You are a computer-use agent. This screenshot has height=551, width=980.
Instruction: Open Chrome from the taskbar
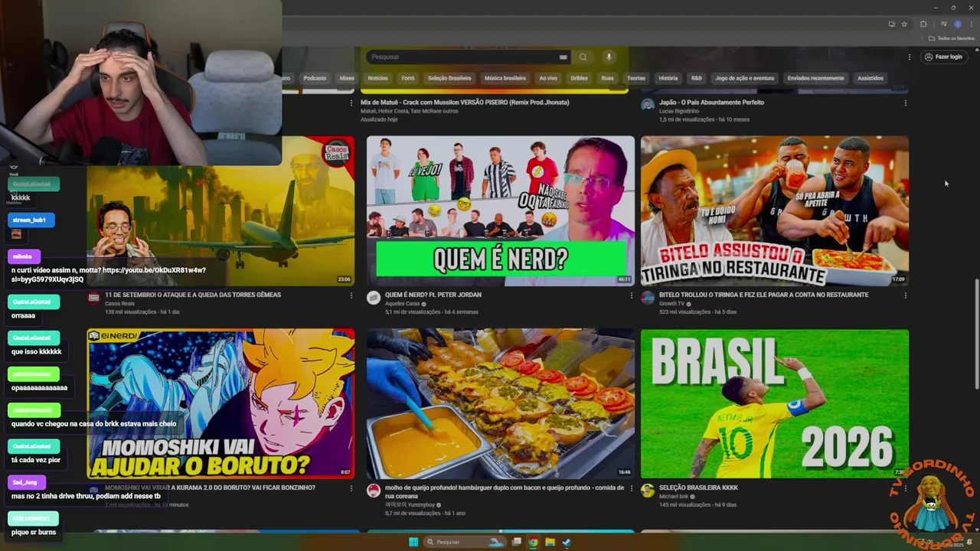point(533,542)
